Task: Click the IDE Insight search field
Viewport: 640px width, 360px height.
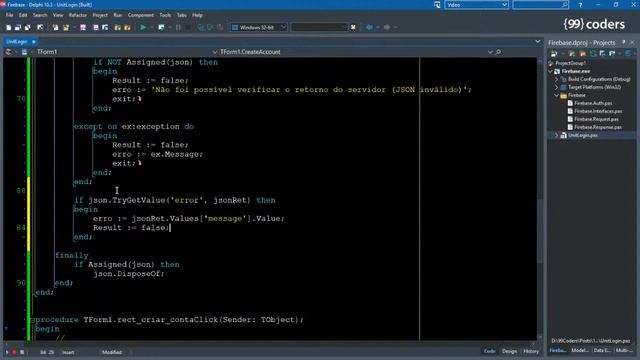Action: (x=540, y=5)
